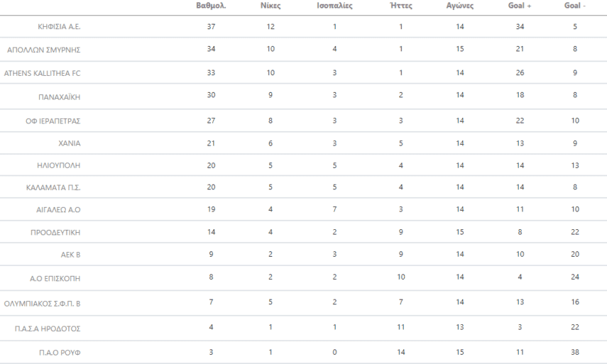The image size is (607, 364).
Task: Select the Ισοπαλίες column header
Action: click(x=334, y=6)
